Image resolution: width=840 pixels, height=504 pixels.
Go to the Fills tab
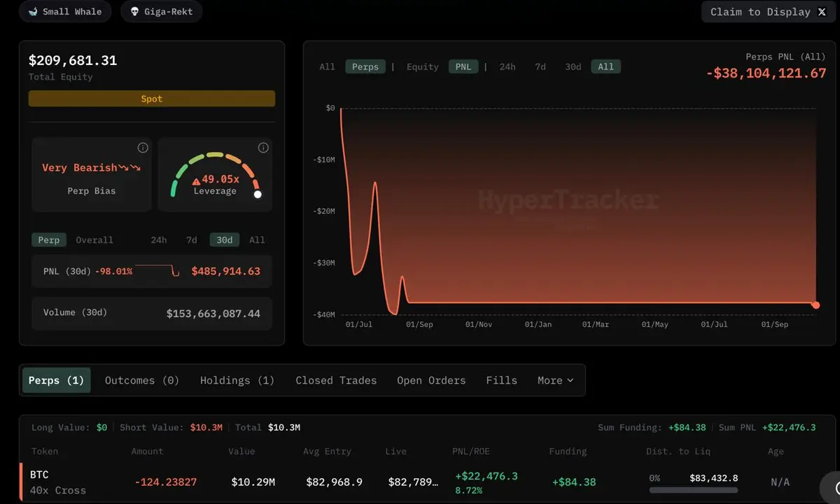(x=502, y=380)
